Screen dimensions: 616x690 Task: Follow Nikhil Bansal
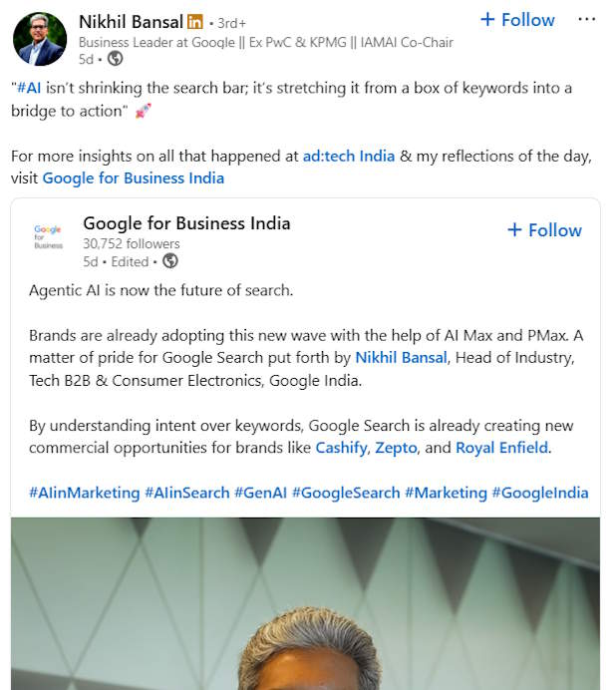pos(517,20)
